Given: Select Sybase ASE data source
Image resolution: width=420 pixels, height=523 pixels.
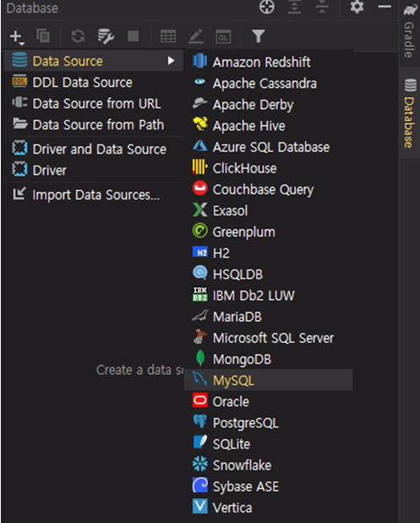Looking at the screenshot, I should tap(269, 487).
